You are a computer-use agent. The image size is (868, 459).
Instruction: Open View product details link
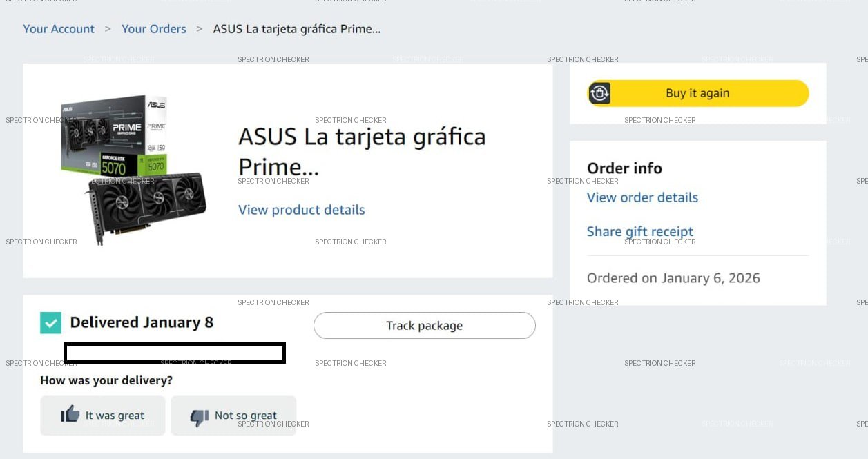pyautogui.click(x=301, y=210)
